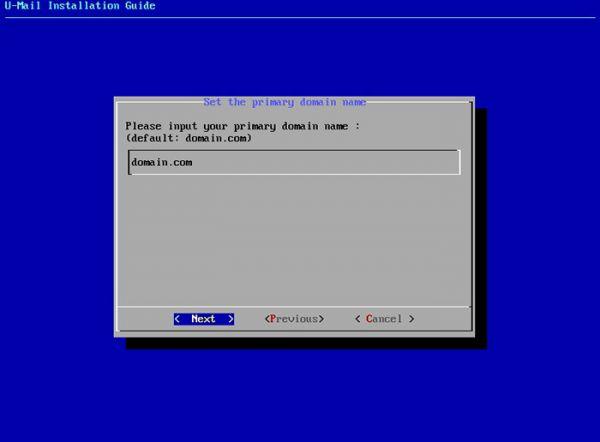600x442 pixels.
Task: Select the Next button
Action: click(x=204, y=319)
